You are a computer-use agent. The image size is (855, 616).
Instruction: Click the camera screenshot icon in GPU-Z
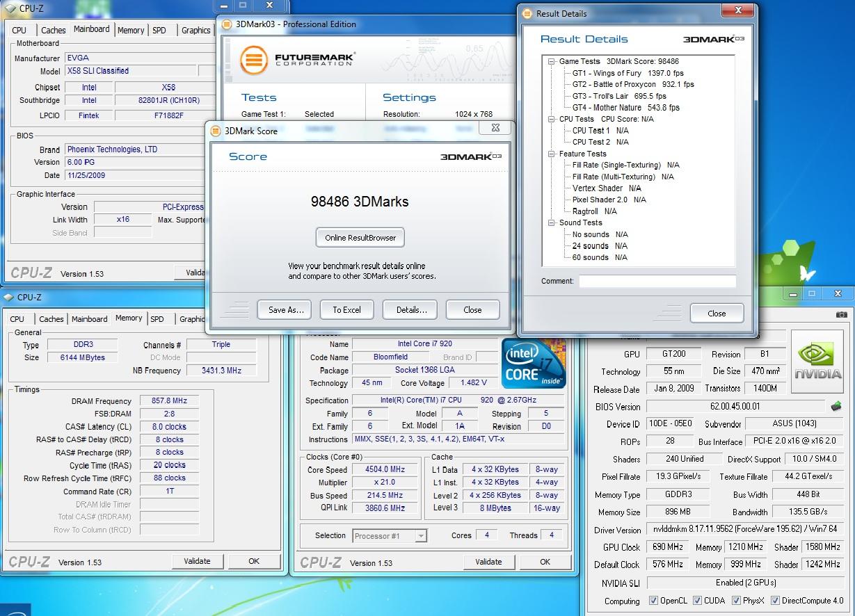click(842, 314)
